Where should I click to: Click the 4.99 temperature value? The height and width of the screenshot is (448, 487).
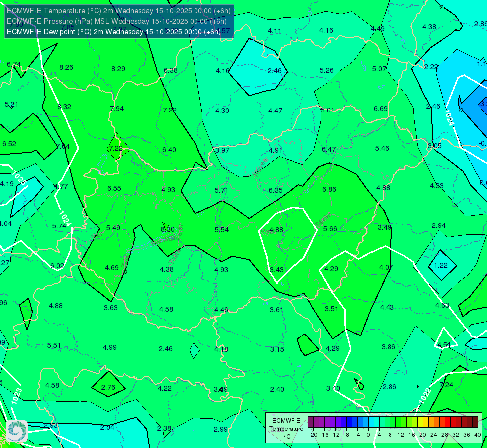(110, 347)
